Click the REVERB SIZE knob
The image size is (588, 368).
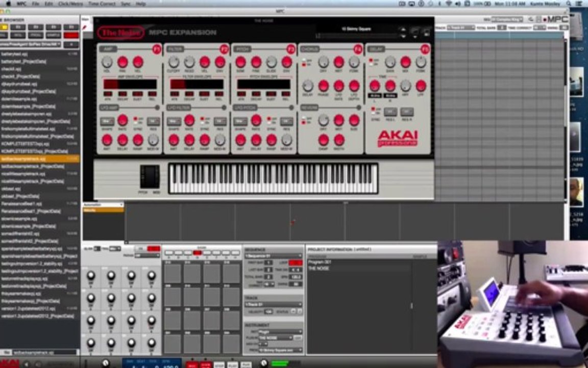click(354, 120)
